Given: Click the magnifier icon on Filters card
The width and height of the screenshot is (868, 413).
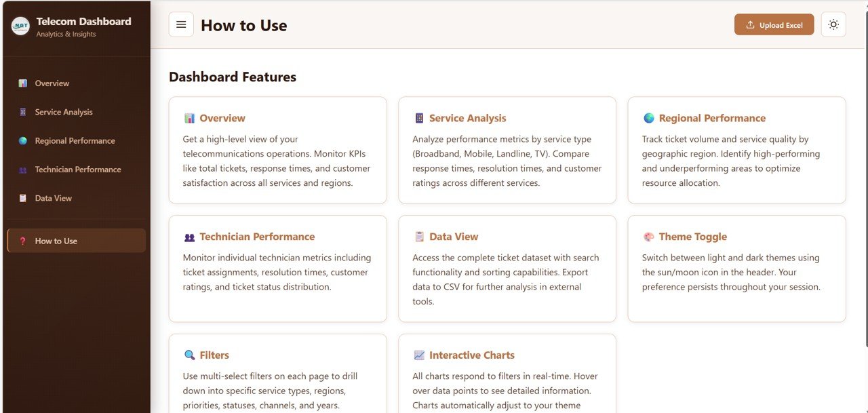Looking at the screenshot, I should pyautogui.click(x=189, y=355).
